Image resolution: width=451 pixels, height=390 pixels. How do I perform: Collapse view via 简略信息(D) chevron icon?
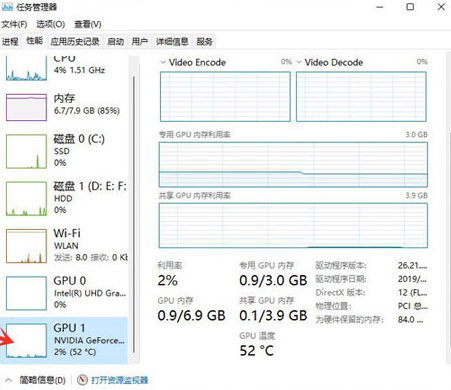tap(8, 380)
